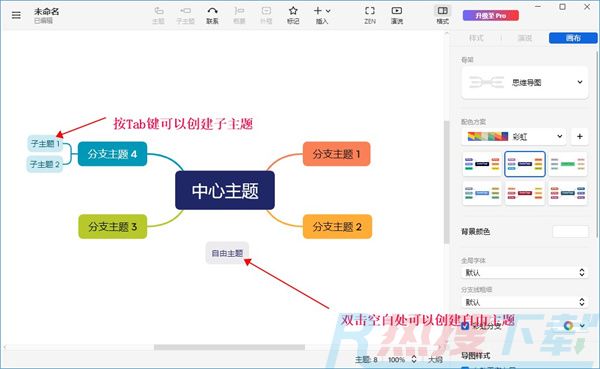Click the 导图样式 section heading
Viewport: 600px width, 369px height.
(476, 356)
